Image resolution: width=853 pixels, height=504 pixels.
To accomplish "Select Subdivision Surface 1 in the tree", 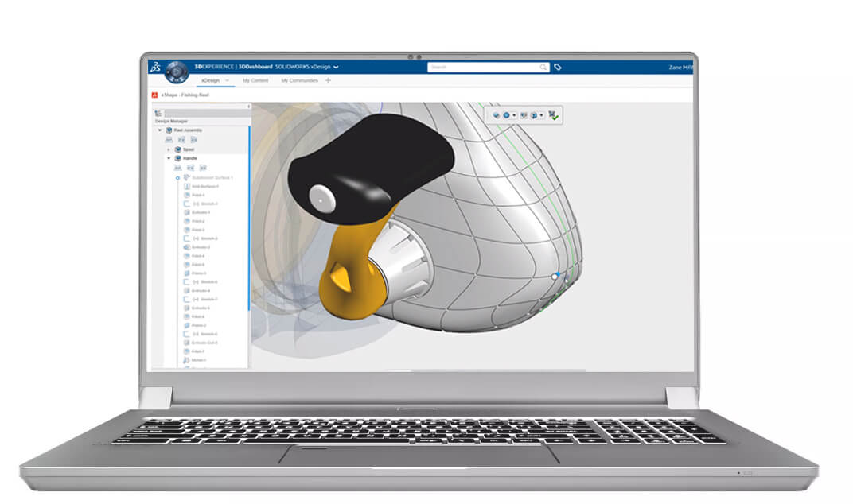I will pyautogui.click(x=212, y=178).
